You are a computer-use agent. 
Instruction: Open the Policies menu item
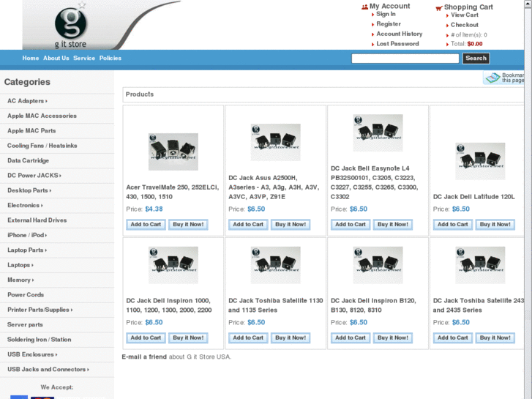click(x=110, y=58)
